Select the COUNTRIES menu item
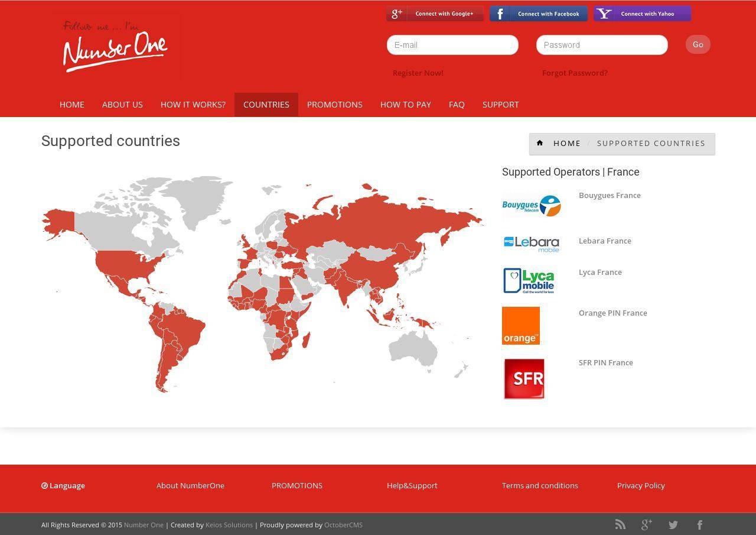The height and width of the screenshot is (535, 756). (x=266, y=105)
